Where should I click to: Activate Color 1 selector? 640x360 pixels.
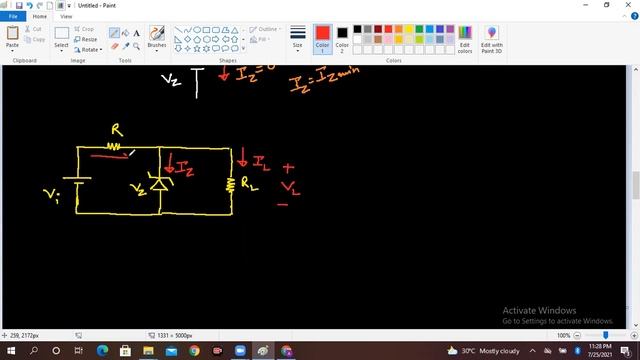point(322,40)
